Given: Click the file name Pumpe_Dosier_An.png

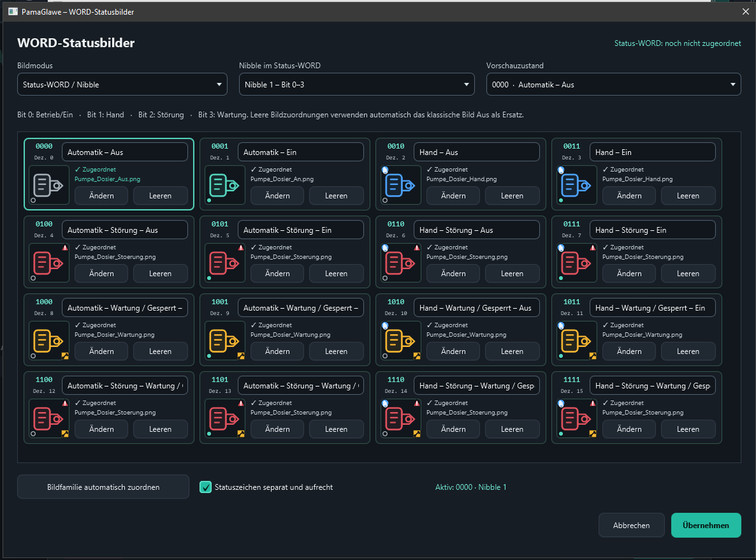Looking at the screenshot, I should coord(282,179).
